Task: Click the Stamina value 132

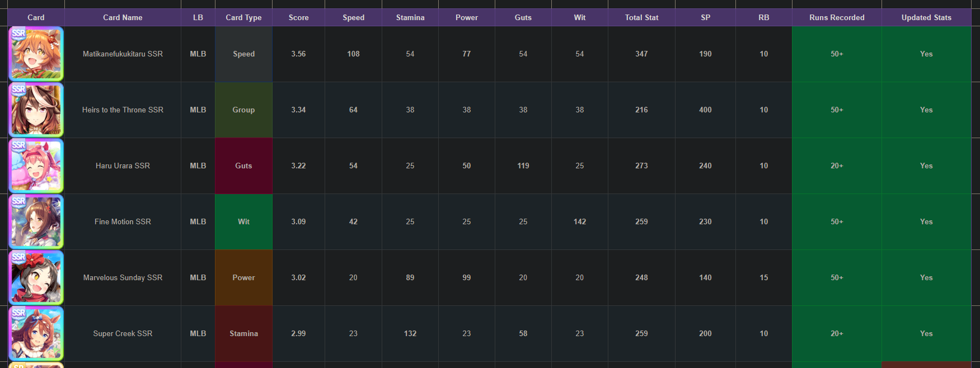Action: coord(410,334)
